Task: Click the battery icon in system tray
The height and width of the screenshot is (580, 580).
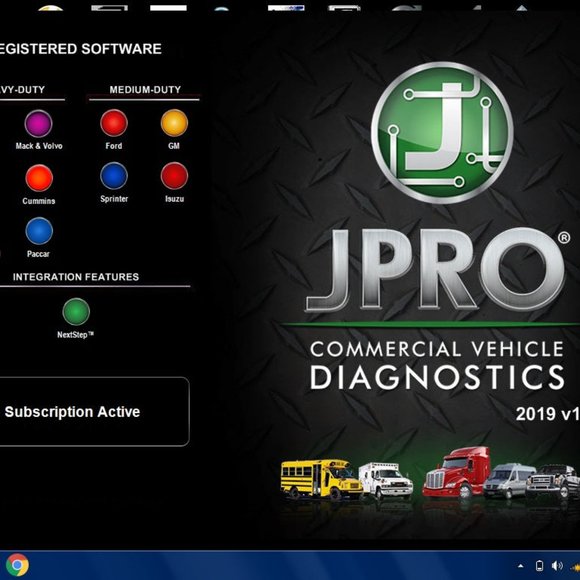Action: (539, 566)
